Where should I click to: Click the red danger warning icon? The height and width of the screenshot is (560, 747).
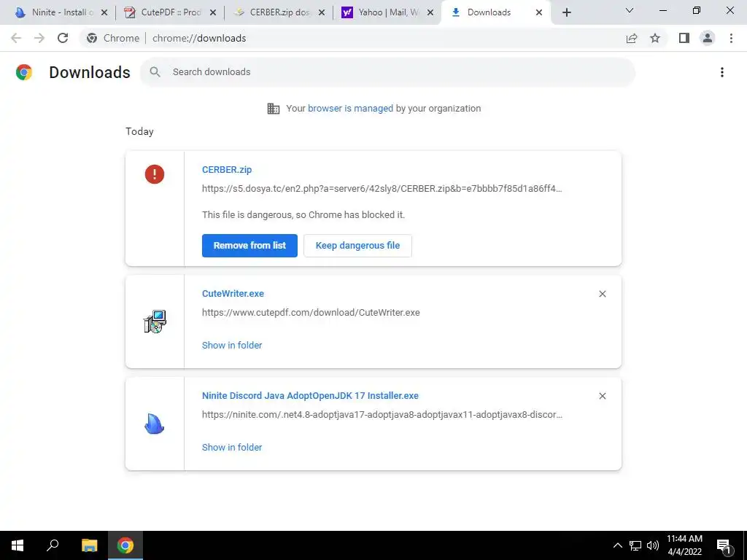[155, 174]
